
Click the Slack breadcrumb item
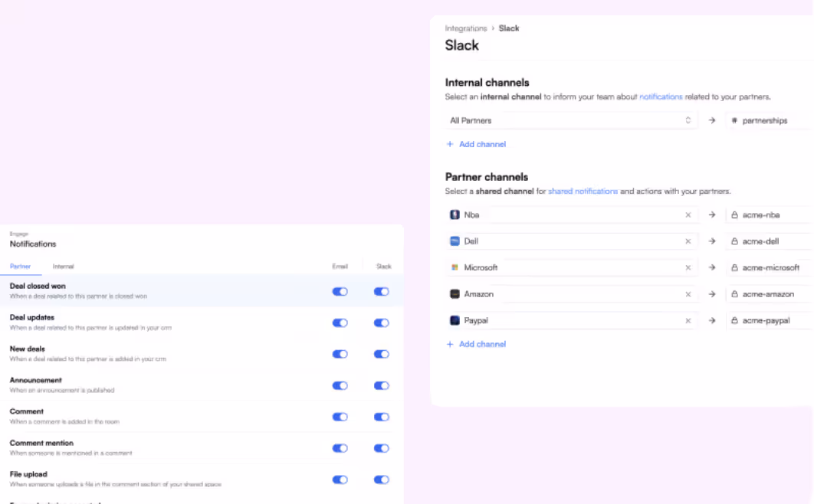509,28
